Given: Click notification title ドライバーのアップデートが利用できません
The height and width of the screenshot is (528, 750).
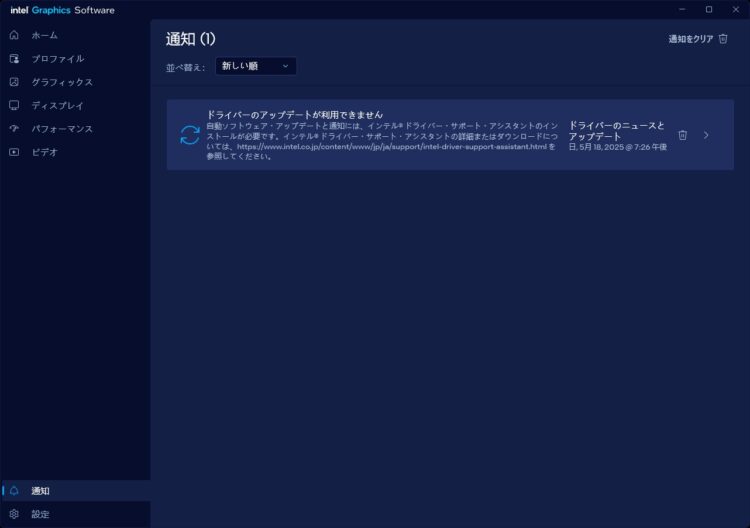Looking at the screenshot, I should pyautogui.click(x=295, y=115).
